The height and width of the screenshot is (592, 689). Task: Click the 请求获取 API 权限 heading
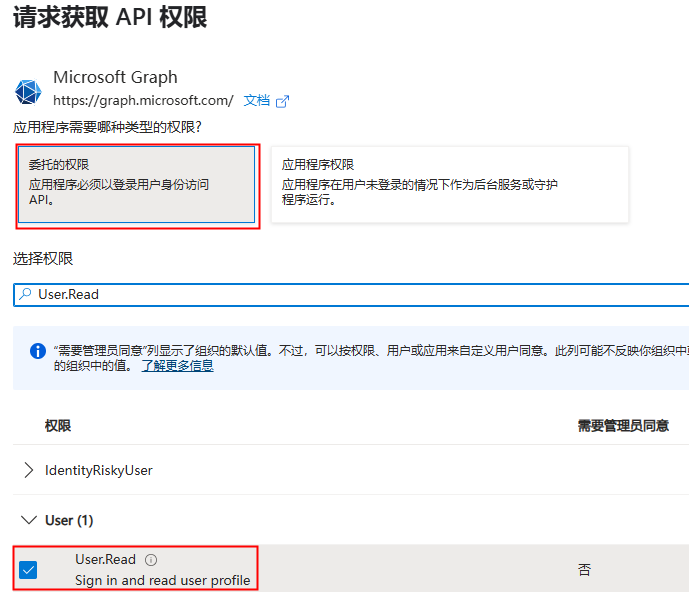110,17
